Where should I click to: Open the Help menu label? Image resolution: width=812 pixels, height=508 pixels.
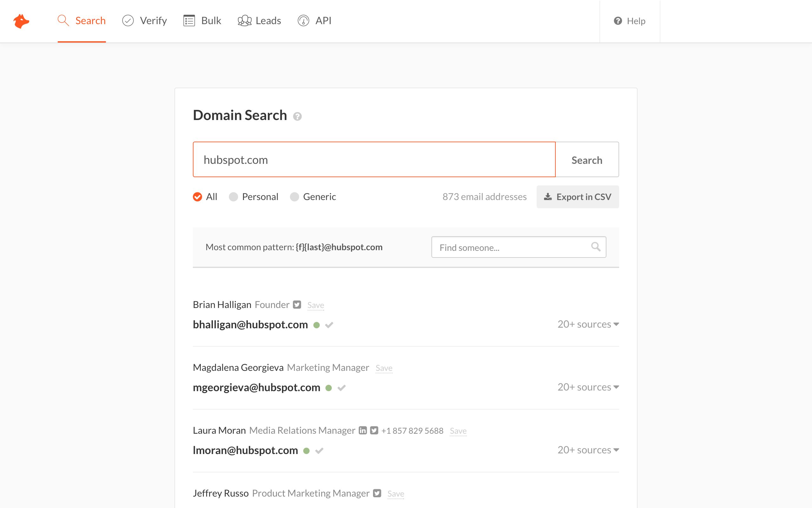[x=636, y=21]
